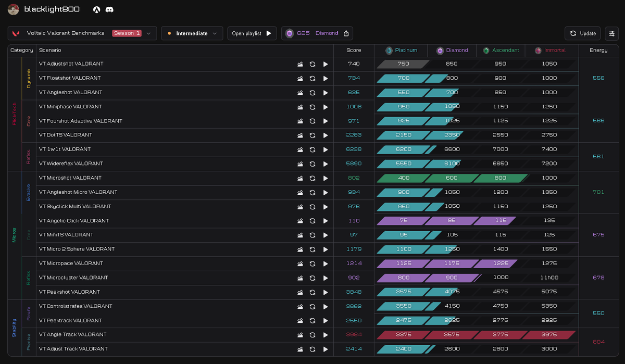Viewport: 625px width, 364px height.
Task: Click the share icon next to 625 Diamond
Action: (346, 33)
